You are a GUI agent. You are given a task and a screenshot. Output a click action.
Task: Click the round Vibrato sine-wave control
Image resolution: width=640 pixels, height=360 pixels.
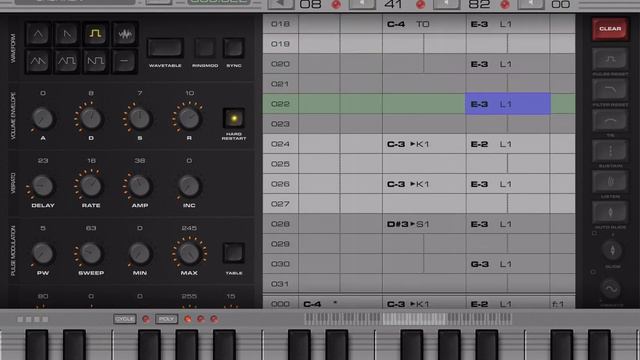tap(611, 289)
